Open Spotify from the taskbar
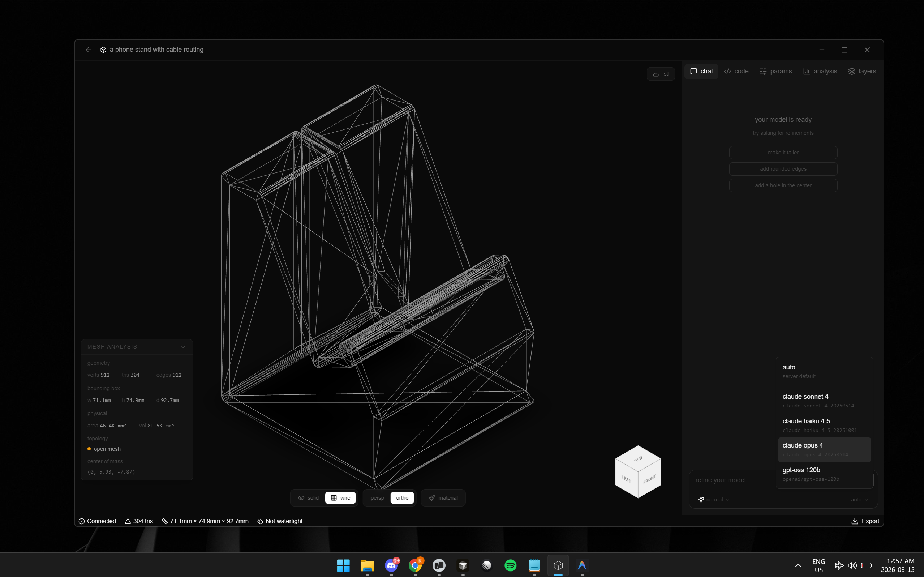The image size is (924, 577). [510, 565]
